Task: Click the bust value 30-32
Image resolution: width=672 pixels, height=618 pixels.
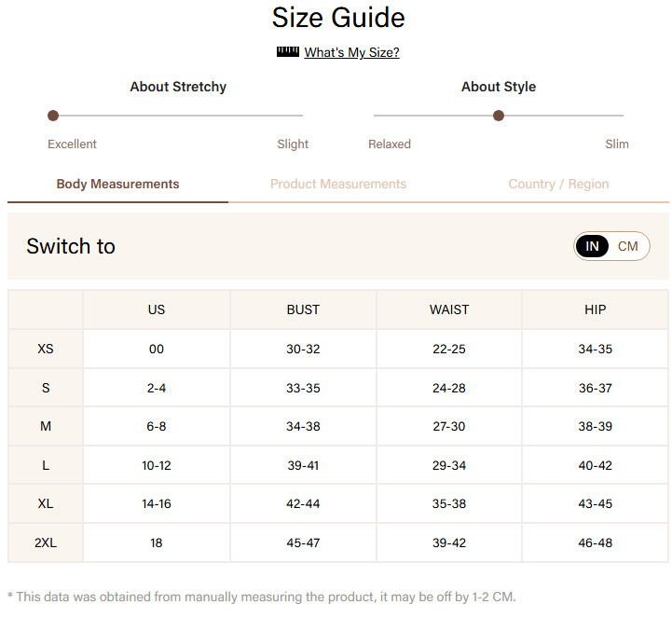Action: pyautogui.click(x=303, y=349)
